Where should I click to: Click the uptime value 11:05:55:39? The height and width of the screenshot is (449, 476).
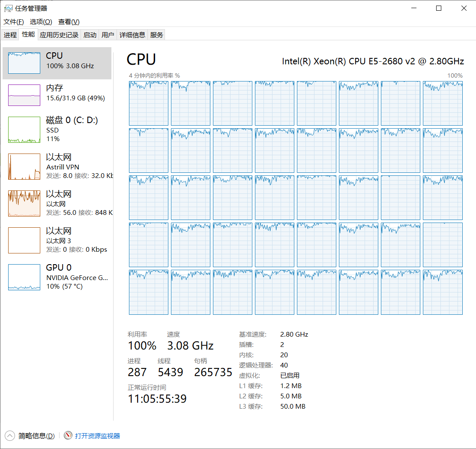click(157, 399)
